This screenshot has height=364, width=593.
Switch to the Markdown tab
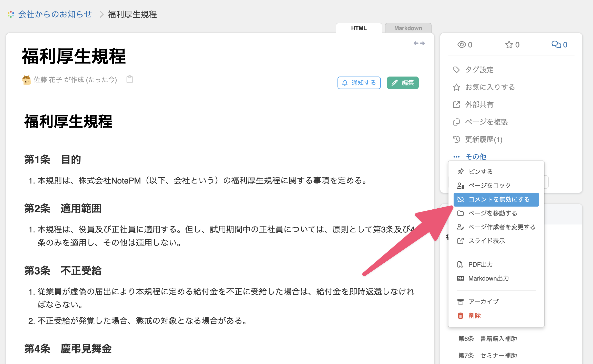pyautogui.click(x=408, y=28)
